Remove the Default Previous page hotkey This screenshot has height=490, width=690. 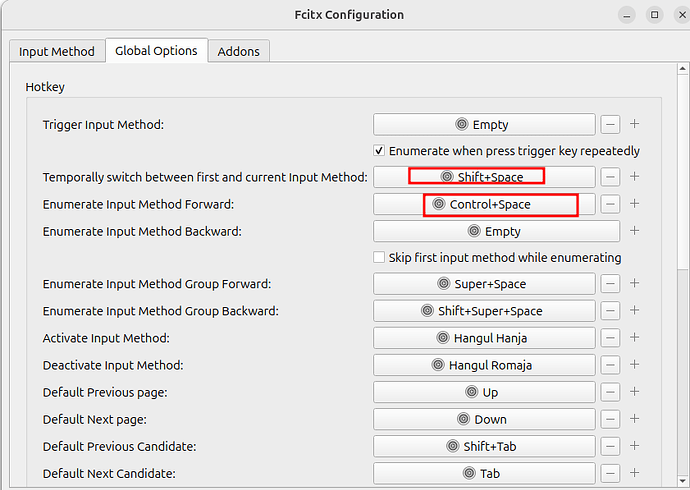pyautogui.click(x=610, y=392)
